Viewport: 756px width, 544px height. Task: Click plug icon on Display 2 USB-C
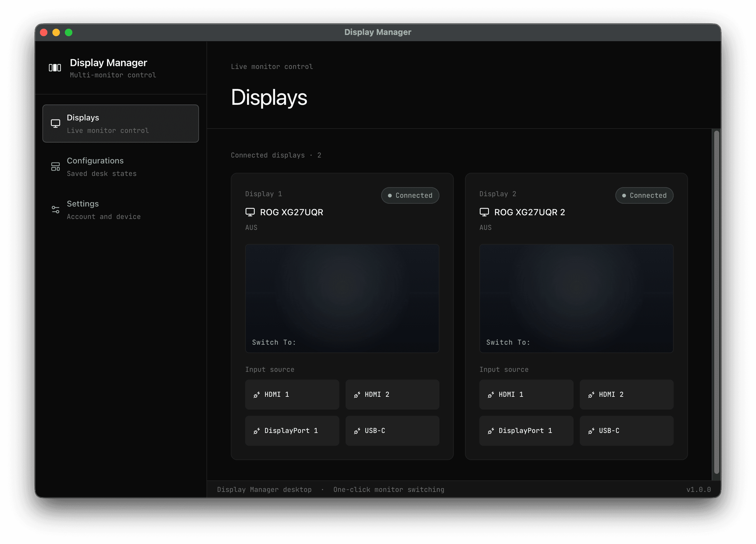pos(591,431)
